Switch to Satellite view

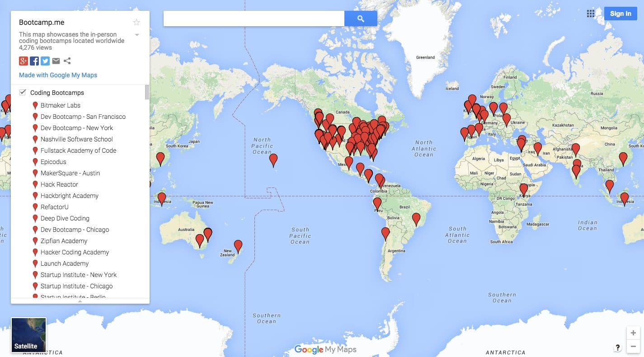point(28,334)
